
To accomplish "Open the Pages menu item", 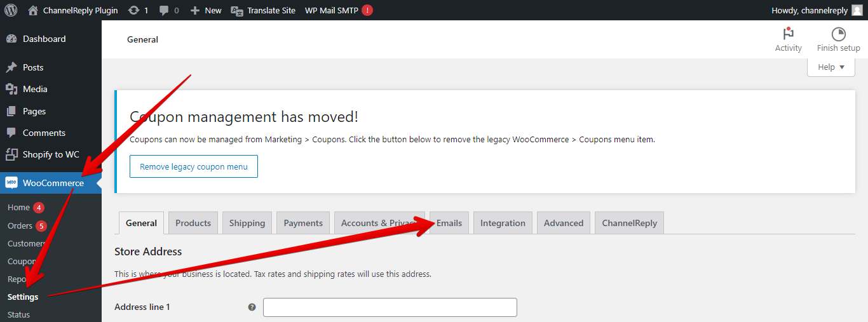I will [x=51, y=111].
